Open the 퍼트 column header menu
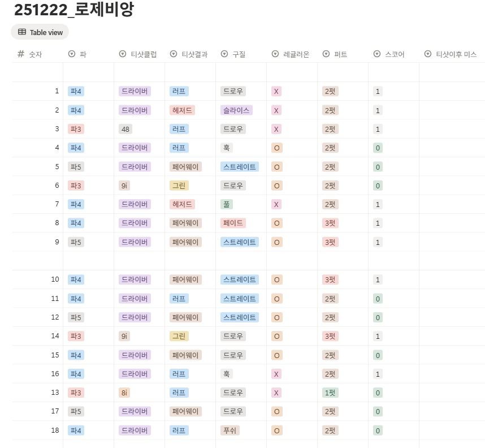Image resolution: width=485 pixels, height=448 pixels. tap(343, 54)
